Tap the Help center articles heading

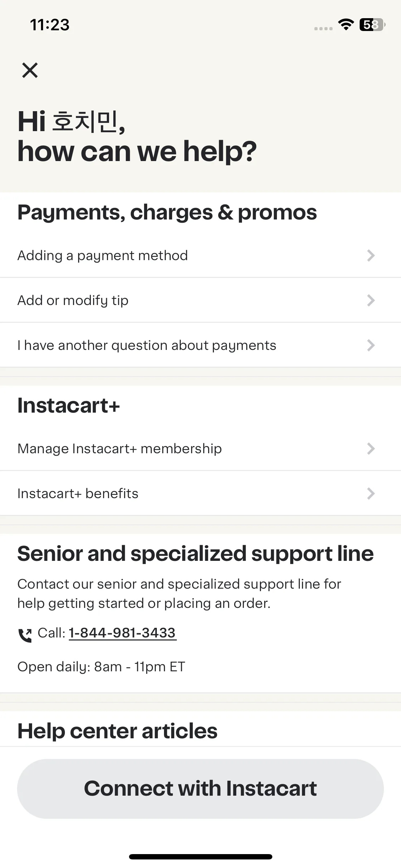click(117, 731)
